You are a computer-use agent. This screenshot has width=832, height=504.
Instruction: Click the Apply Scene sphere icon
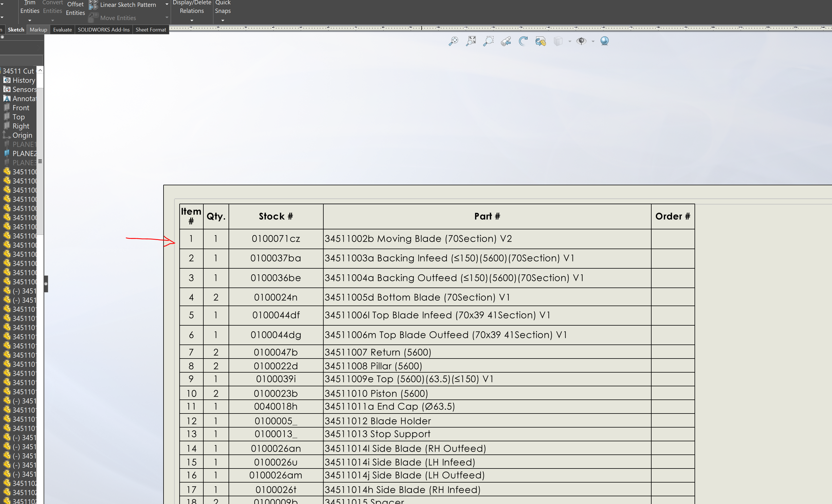(604, 41)
